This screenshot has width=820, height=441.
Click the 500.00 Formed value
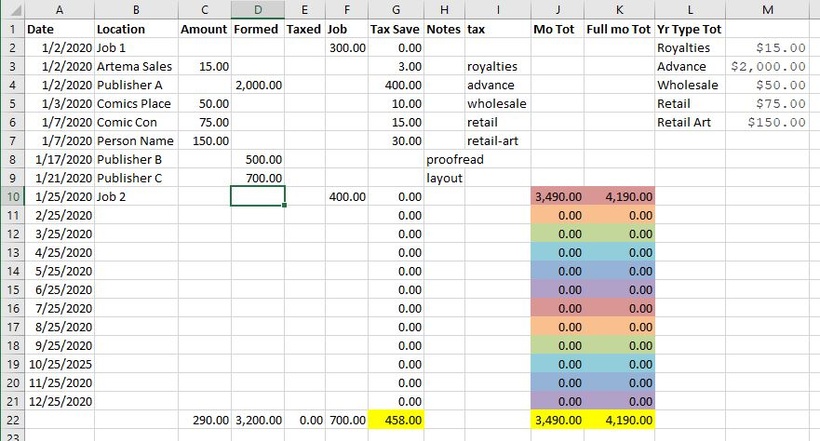(258, 160)
